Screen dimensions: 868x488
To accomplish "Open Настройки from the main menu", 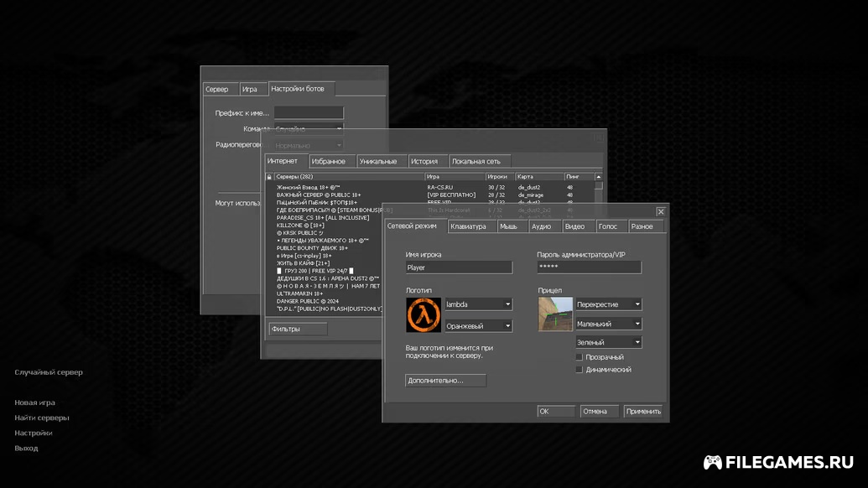I will click(x=34, y=433).
